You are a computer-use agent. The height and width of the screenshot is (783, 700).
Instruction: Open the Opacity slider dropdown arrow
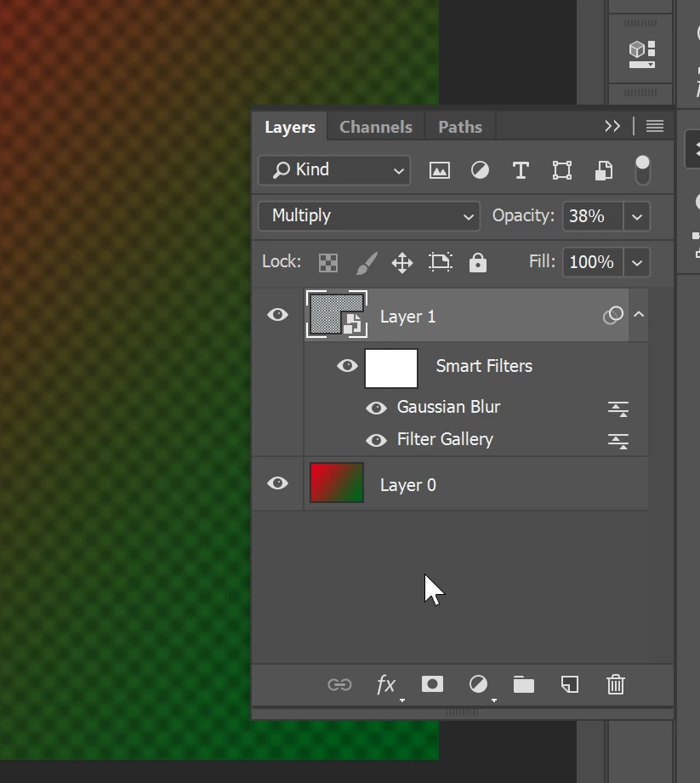pos(637,217)
